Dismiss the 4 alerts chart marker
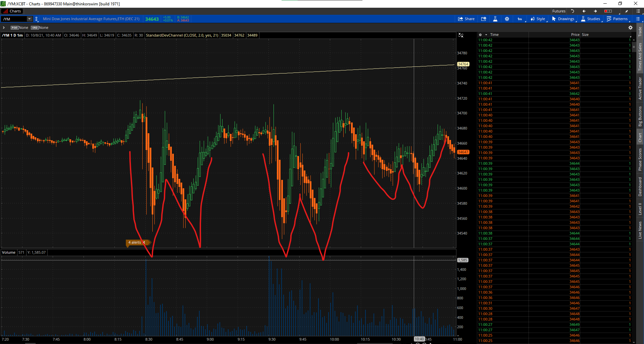The width and height of the screenshot is (644, 344). pos(144,242)
